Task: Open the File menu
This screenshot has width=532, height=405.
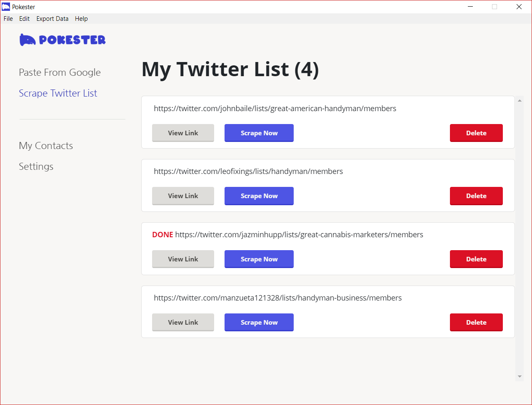Action: (8, 19)
